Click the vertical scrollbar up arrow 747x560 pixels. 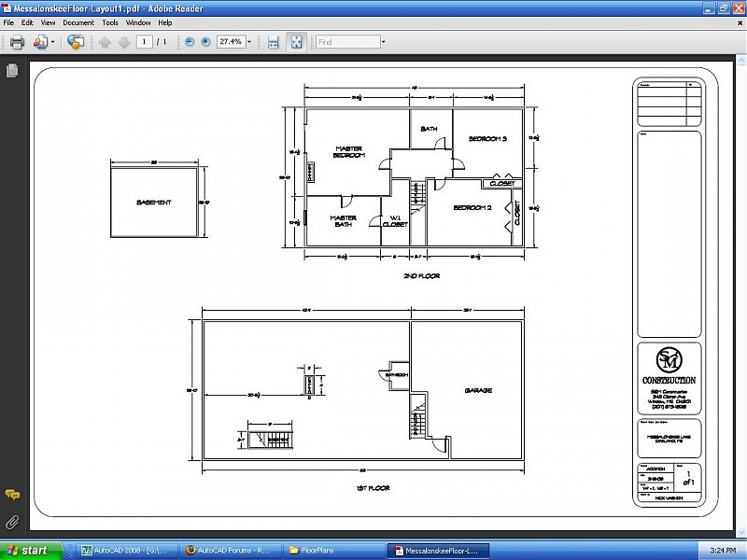click(x=740, y=61)
